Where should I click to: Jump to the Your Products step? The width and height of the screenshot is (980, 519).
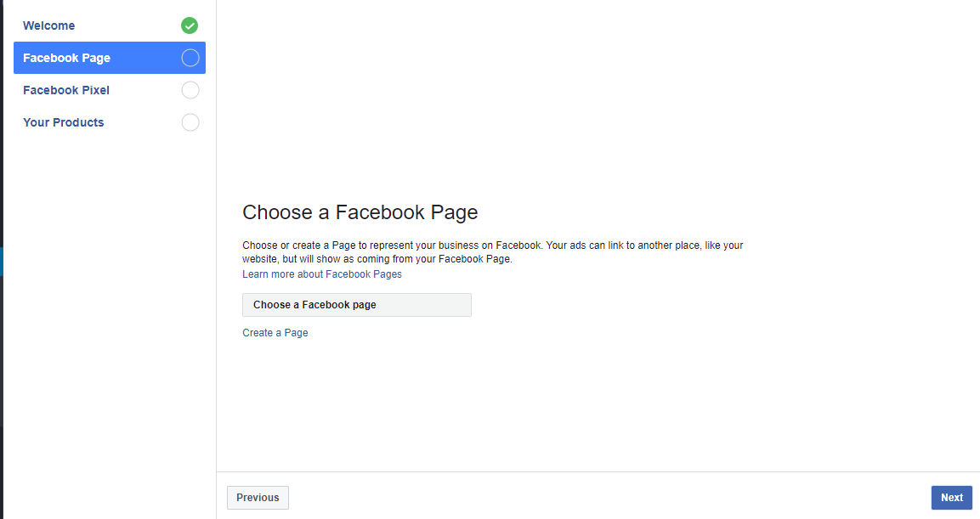coord(110,122)
